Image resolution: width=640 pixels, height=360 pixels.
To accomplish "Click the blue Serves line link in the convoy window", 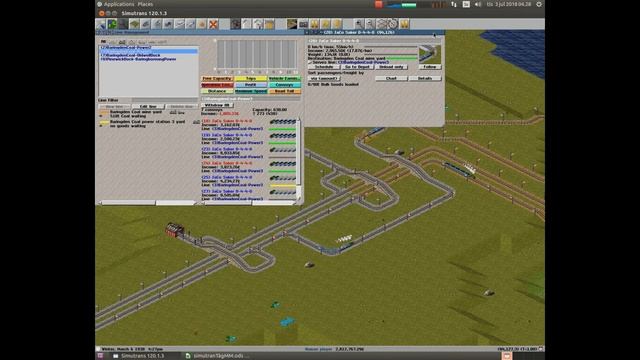I will [362, 62].
